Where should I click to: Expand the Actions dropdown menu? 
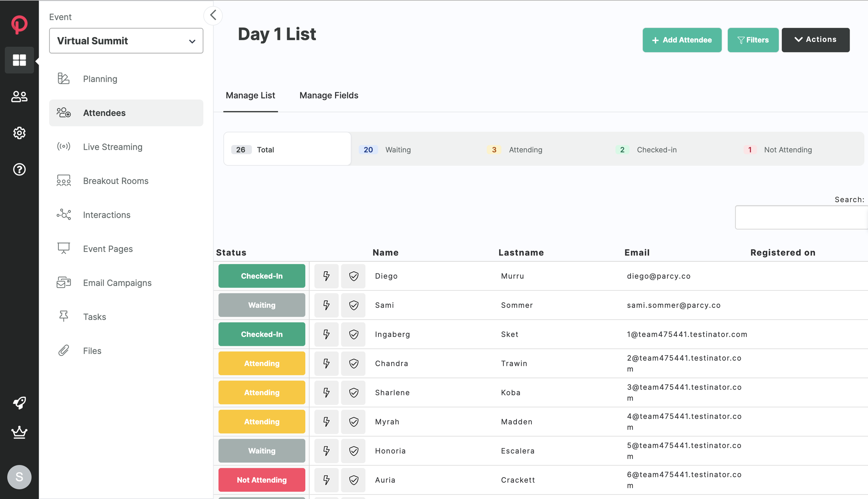coord(815,40)
